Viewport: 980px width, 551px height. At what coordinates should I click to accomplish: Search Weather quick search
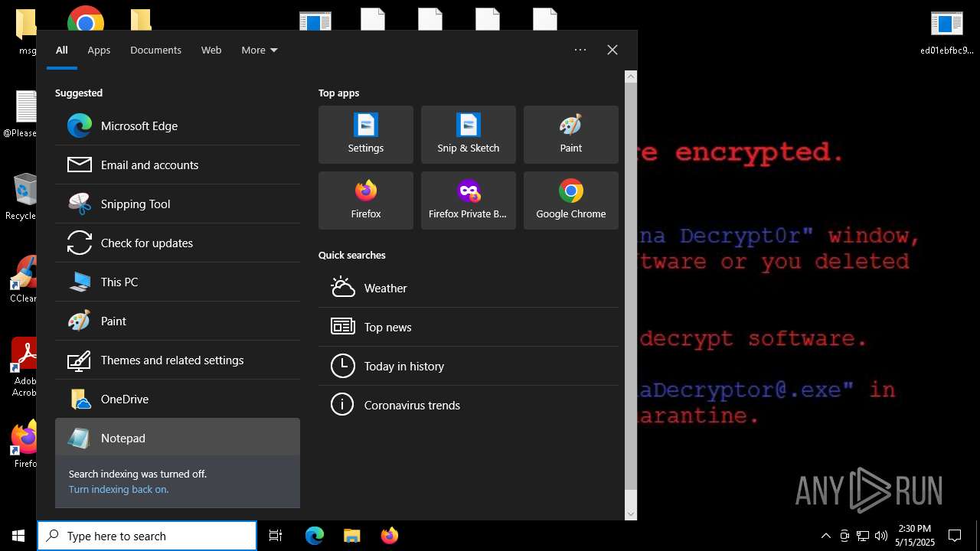pyautogui.click(x=469, y=289)
